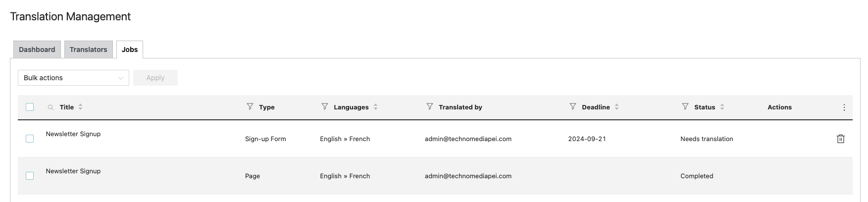The image size is (868, 202).
Task: Sort jobs by Title arrows
Action: click(x=81, y=107)
